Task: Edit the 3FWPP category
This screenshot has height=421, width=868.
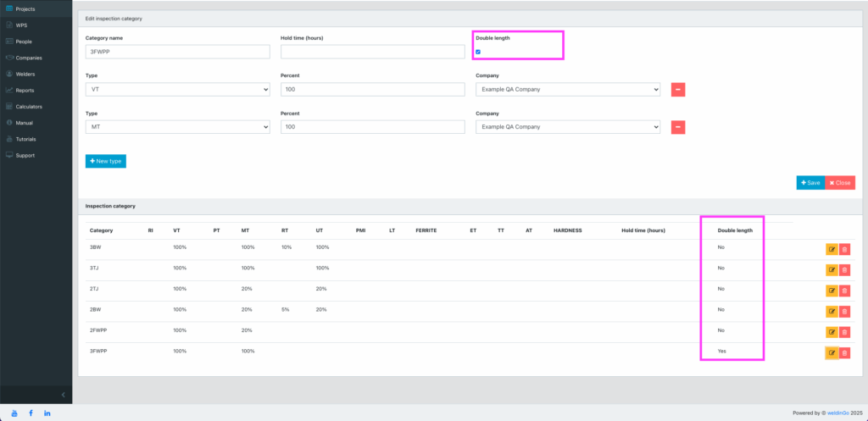Action: pyautogui.click(x=832, y=353)
